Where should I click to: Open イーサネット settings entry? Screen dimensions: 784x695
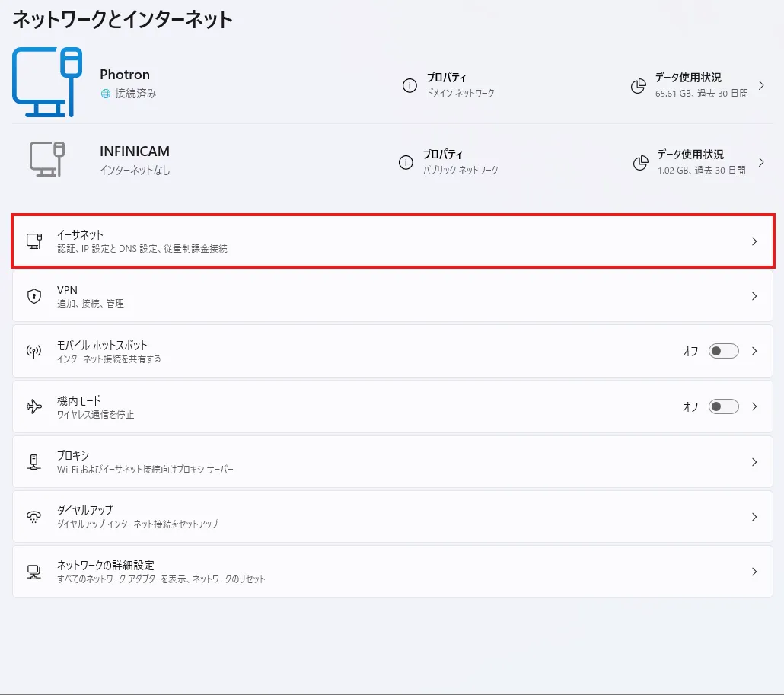pos(393,241)
